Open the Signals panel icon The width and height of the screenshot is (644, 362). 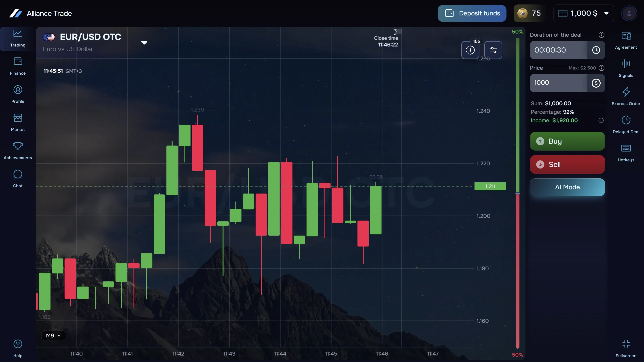point(626,68)
